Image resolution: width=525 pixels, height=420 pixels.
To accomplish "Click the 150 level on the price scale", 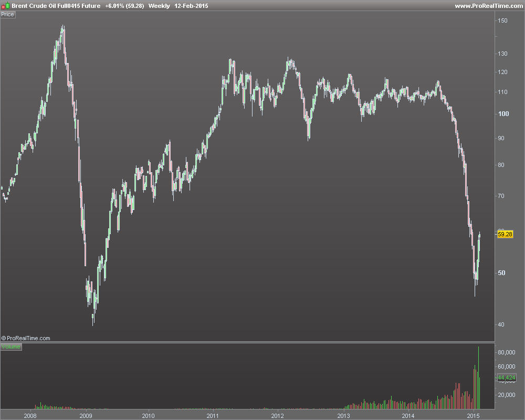I will (x=502, y=20).
